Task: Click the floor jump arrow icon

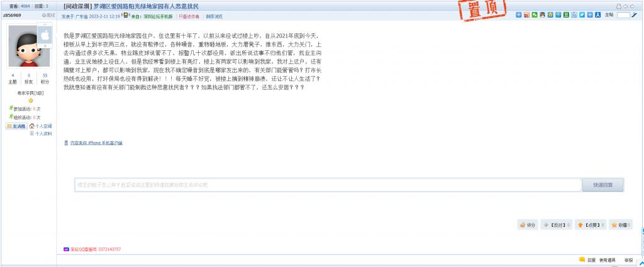Action: click(x=634, y=15)
